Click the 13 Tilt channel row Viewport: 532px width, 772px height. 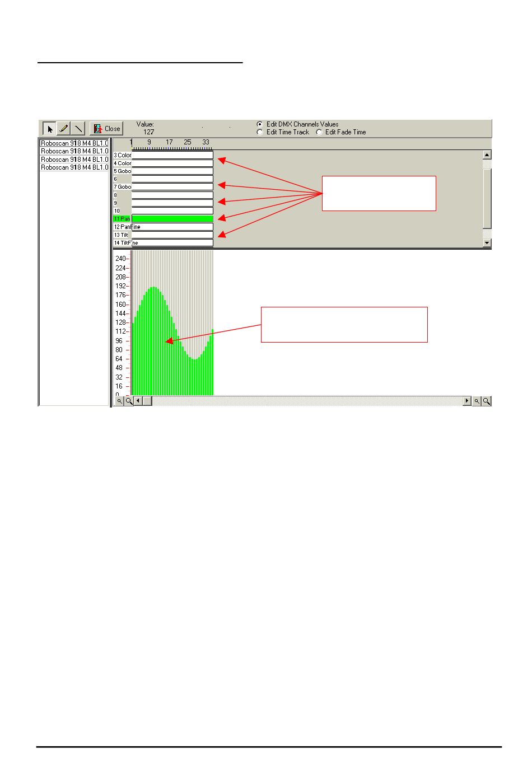click(163, 235)
